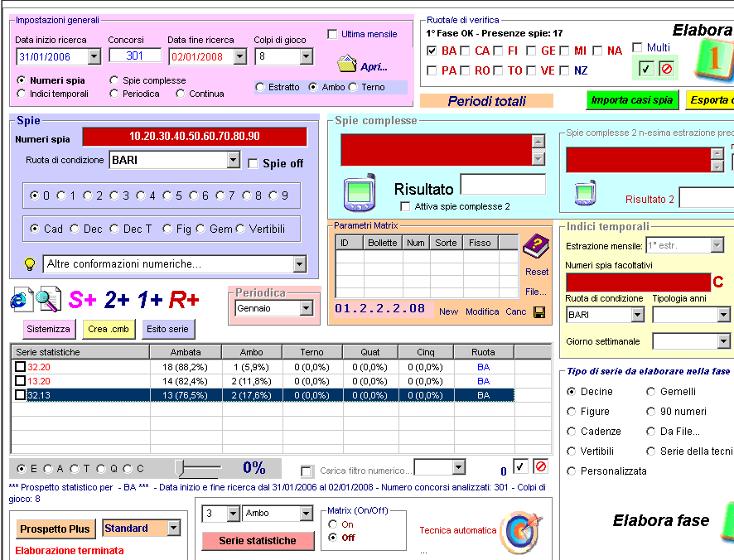Select the Indici temporali radio button
Viewport: 734px width, 560px height.
click(21, 94)
